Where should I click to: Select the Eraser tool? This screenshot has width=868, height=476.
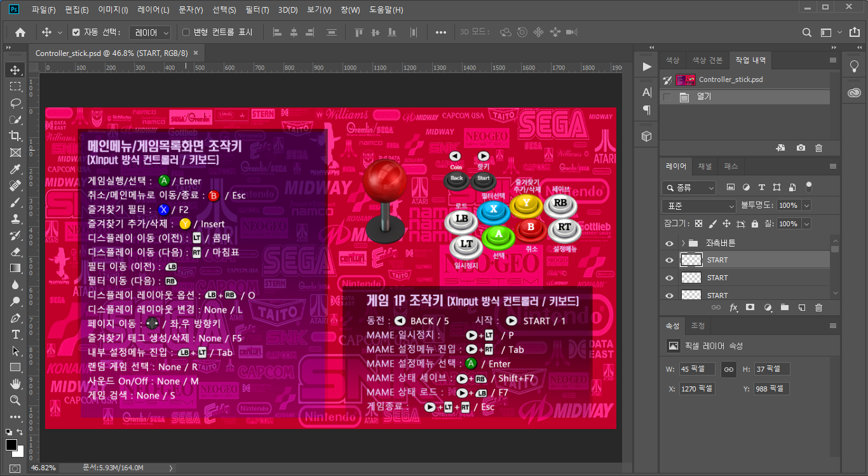(15, 252)
